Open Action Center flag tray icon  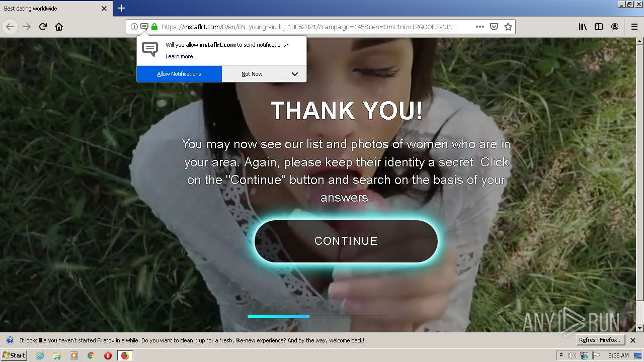[596, 355]
